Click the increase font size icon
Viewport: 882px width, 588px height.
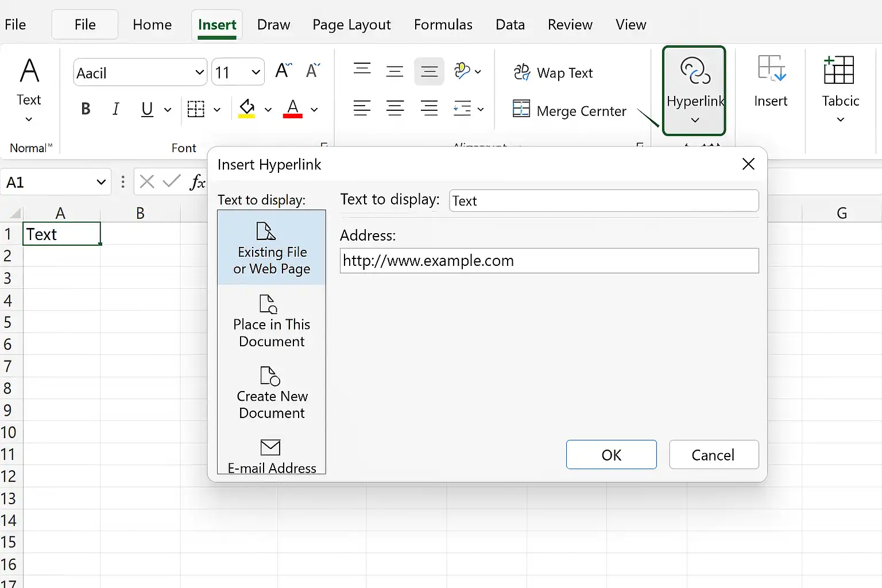pos(284,71)
